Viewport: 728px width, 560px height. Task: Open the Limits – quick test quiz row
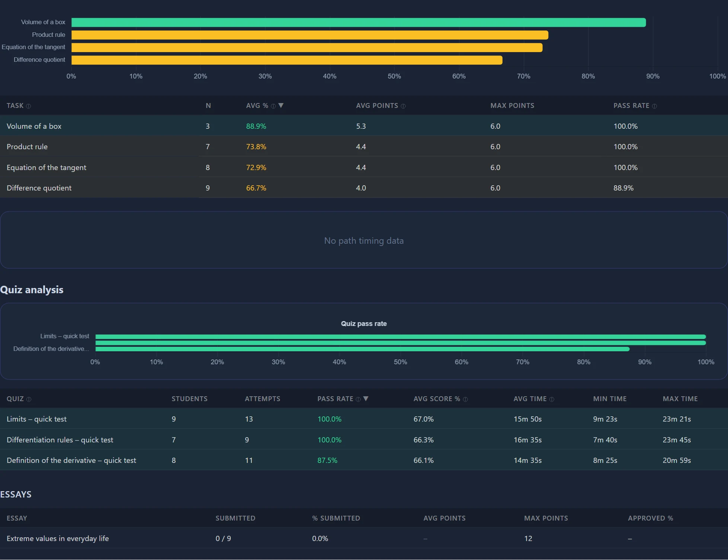click(x=364, y=419)
